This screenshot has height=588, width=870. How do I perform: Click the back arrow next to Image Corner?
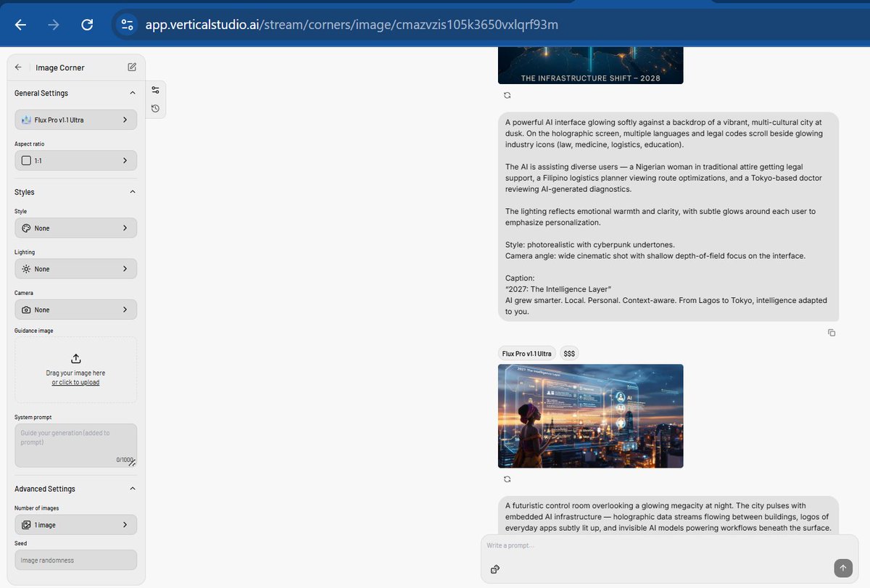point(18,67)
